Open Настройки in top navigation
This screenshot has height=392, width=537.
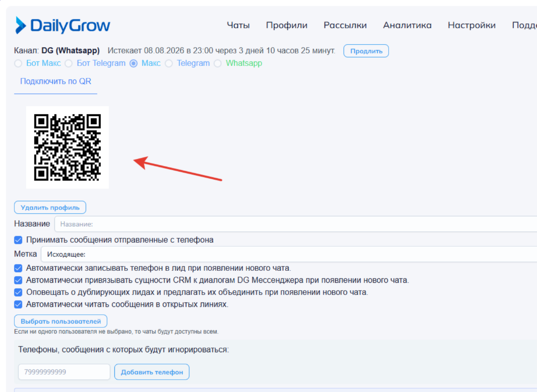pyautogui.click(x=472, y=25)
